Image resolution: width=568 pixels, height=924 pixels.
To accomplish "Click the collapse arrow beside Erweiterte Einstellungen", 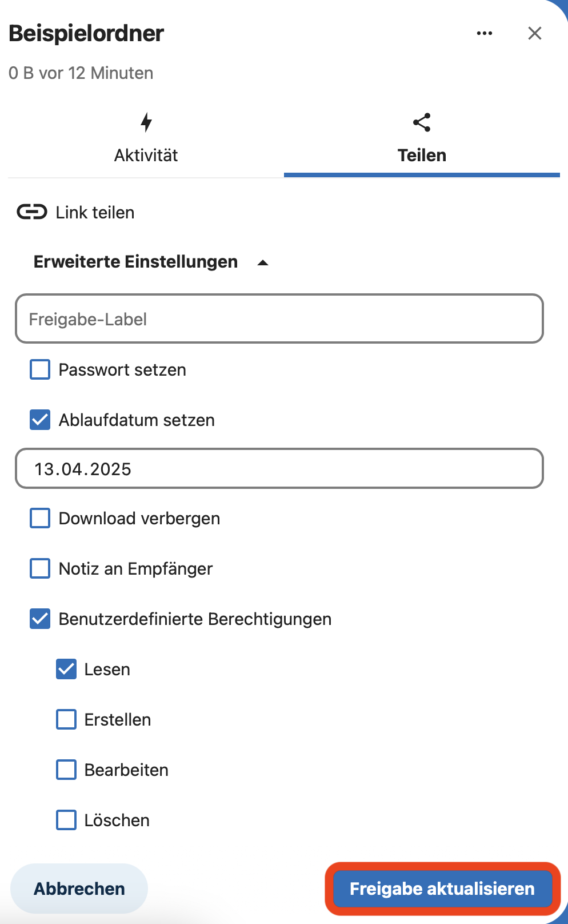I will (x=263, y=262).
